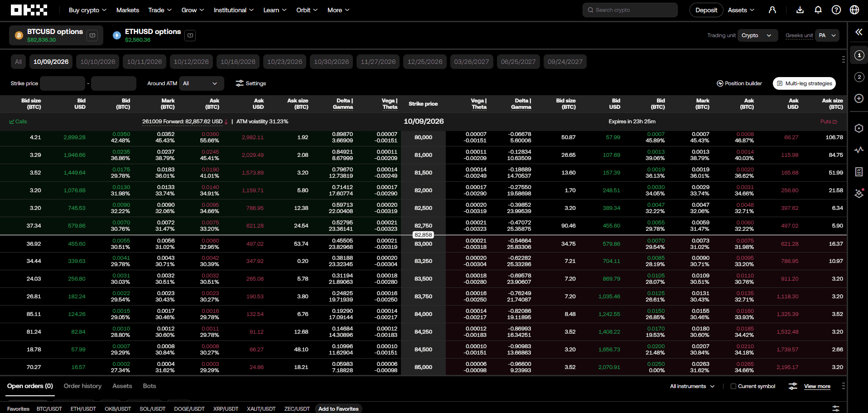
Task: Open the help question mark icon
Action: (836, 10)
